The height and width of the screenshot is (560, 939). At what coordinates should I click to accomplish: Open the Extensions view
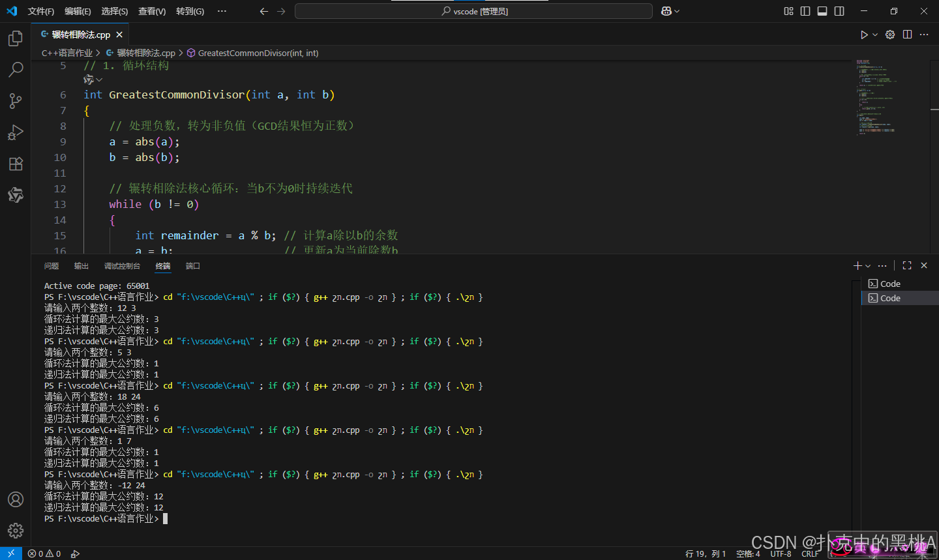point(16,163)
